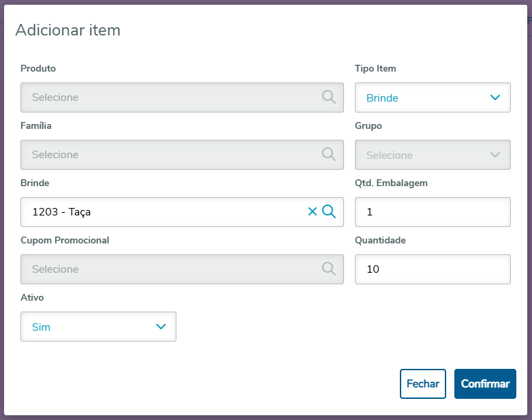Click into the Qtd. Embalagem input

[433, 212]
